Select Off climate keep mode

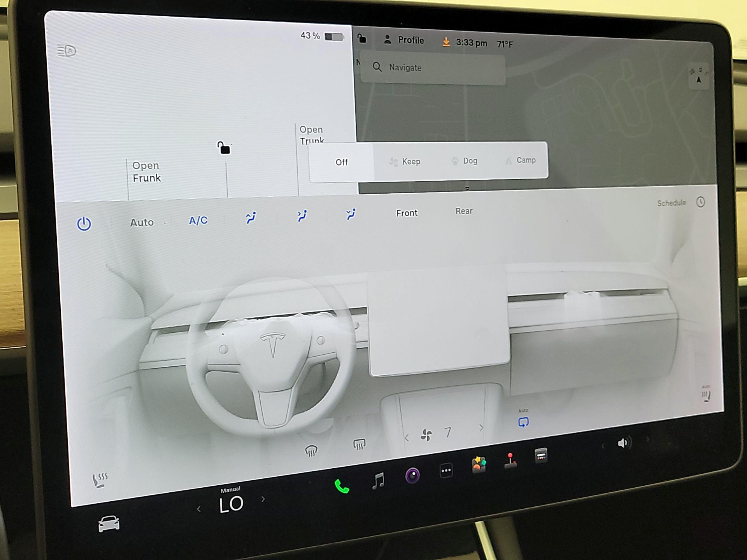click(x=342, y=162)
